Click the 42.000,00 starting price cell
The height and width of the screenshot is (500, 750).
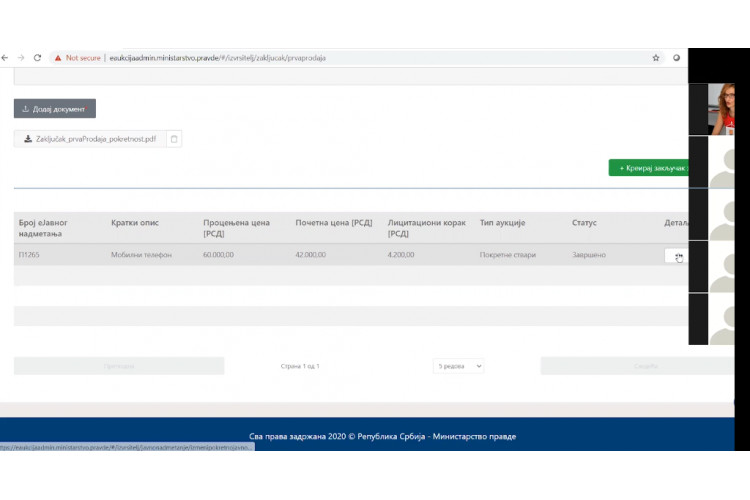point(310,255)
